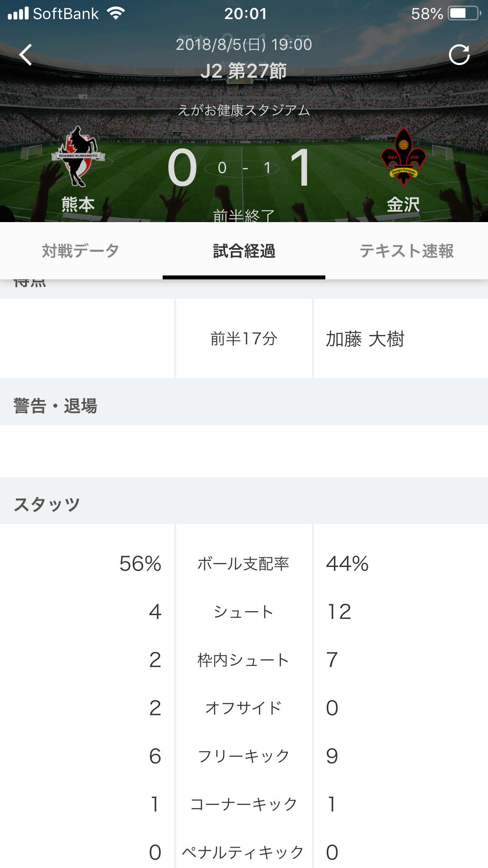The width and height of the screenshot is (488, 868).
Task: Tap the Zweigen Kanazawa team logo
Action: pos(403,157)
